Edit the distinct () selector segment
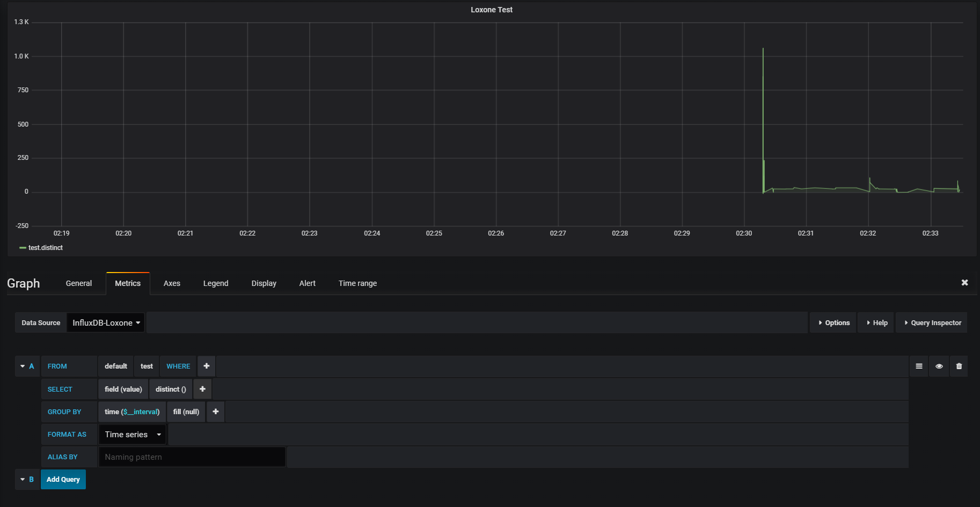Screen dimensions: 980x507 coord(171,390)
